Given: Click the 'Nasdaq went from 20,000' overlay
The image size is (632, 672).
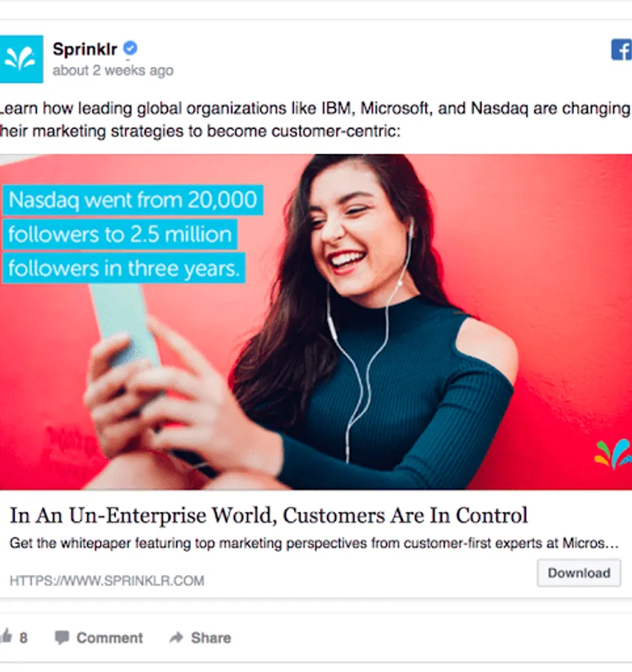Looking at the screenshot, I should pos(133,199).
